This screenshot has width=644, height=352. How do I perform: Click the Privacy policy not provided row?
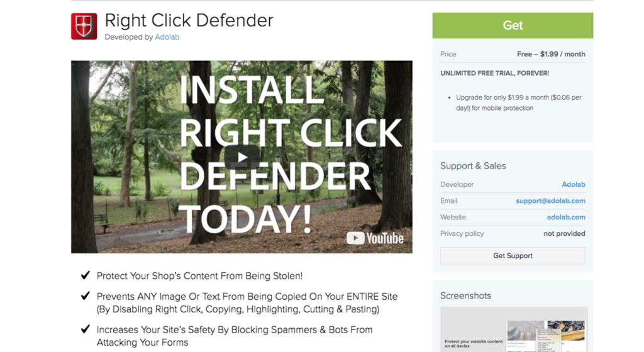pos(513,234)
